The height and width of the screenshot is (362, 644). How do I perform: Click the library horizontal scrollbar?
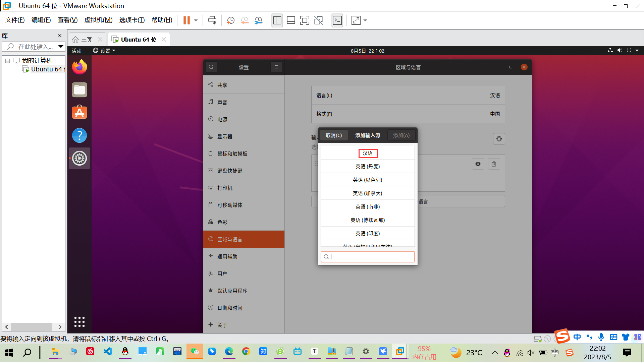[x=32, y=327]
